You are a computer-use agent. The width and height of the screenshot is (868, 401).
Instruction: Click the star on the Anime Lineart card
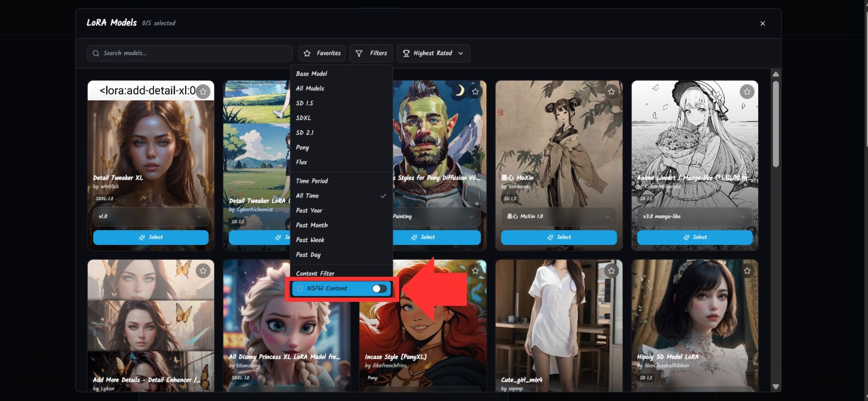(x=747, y=91)
